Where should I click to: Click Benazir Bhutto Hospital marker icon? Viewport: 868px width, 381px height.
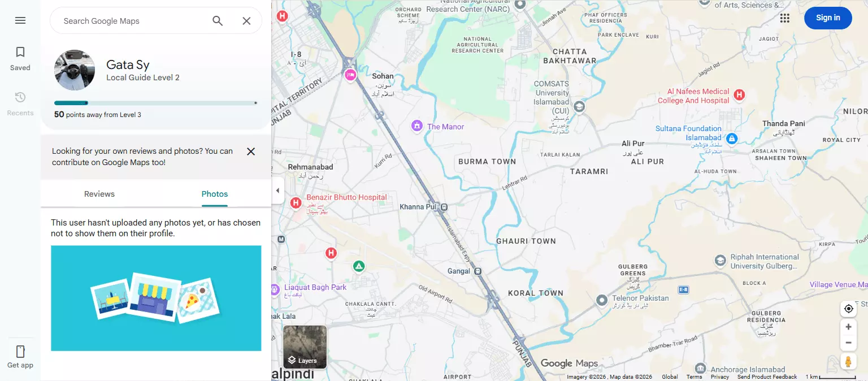tap(296, 203)
